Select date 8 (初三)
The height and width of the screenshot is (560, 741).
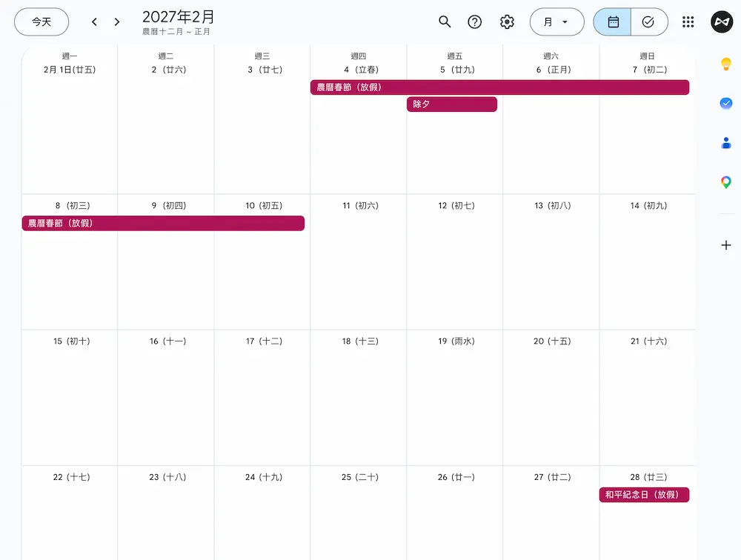pyautogui.click(x=73, y=206)
